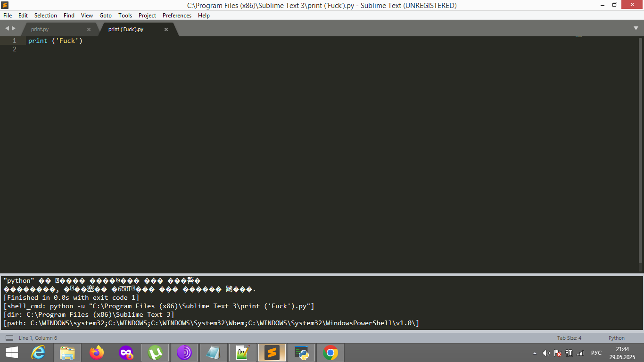Open the Goto menu
Image resolution: width=644 pixels, height=362 pixels.
(106, 16)
